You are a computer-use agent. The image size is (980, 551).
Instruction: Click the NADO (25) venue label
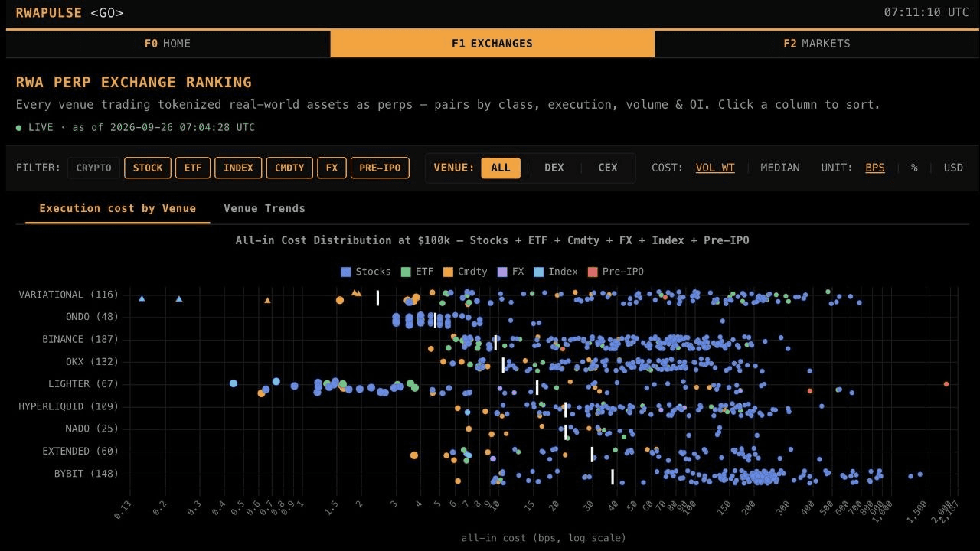point(92,429)
